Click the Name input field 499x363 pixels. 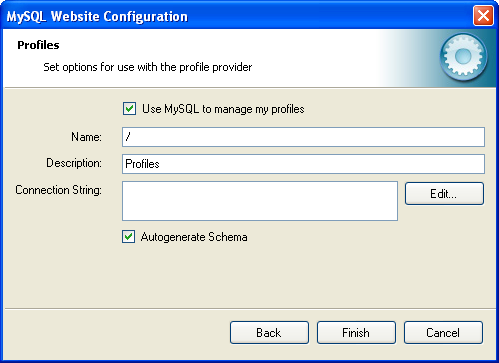pos(303,137)
